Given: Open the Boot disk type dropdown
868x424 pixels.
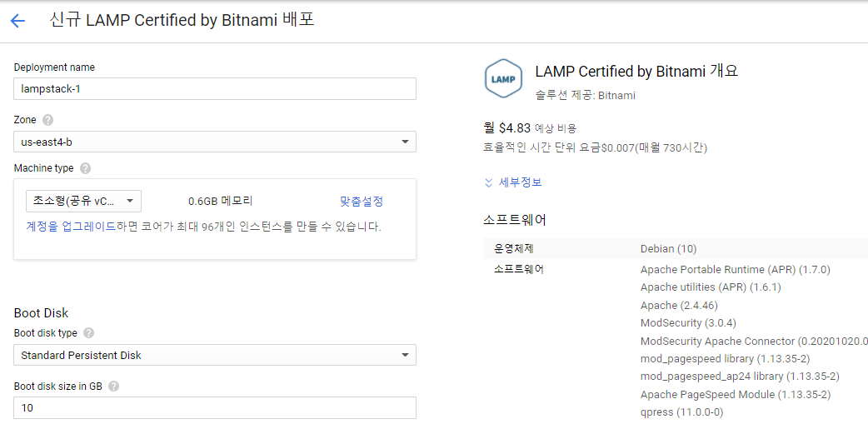Looking at the screenshot, I should (x=215, y=356).
